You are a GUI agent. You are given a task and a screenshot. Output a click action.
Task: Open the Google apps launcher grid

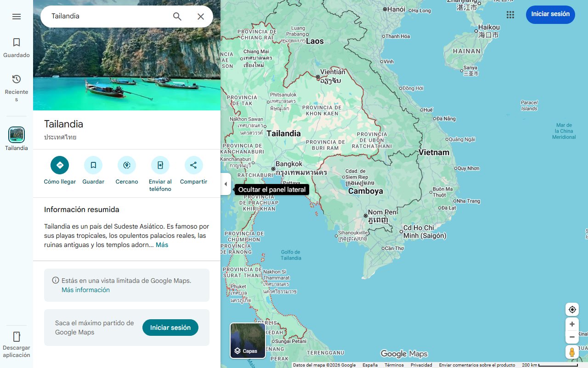(510, 15)
